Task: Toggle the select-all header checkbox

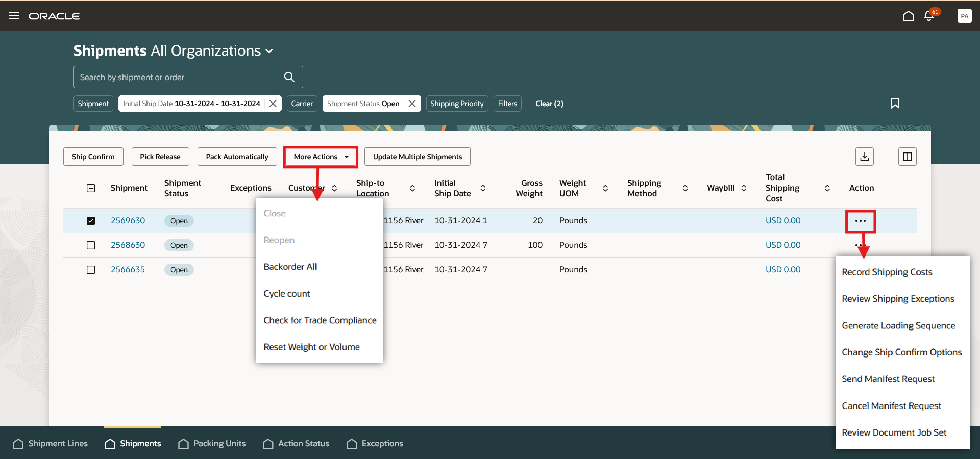Action: [91, 188]
